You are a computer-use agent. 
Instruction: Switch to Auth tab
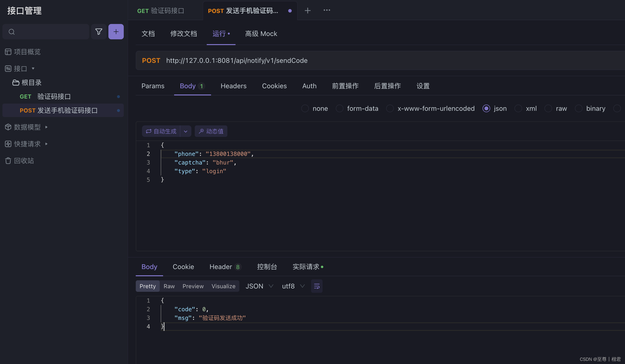click(309, 86)
